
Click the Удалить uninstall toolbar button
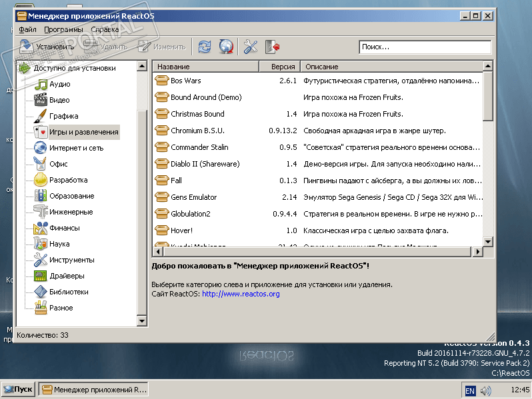(x=106, y=47)
